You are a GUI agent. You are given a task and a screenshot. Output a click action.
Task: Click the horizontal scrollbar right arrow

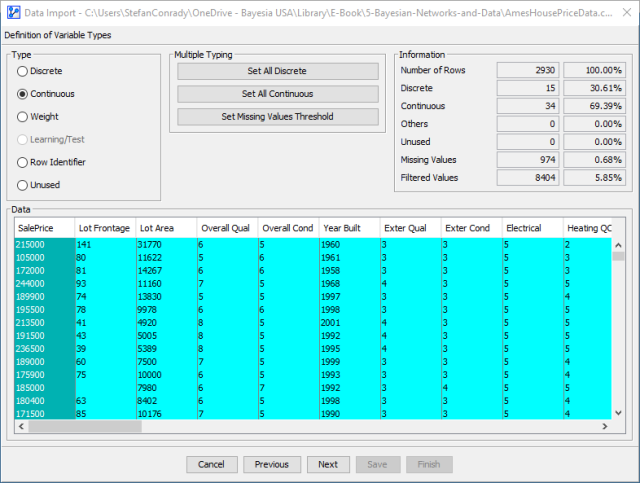(x=605, y=426)
